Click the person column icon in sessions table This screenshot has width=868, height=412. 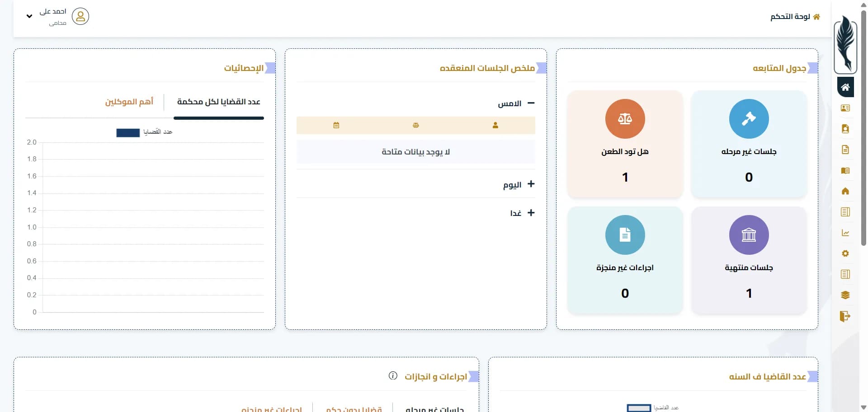495,125
